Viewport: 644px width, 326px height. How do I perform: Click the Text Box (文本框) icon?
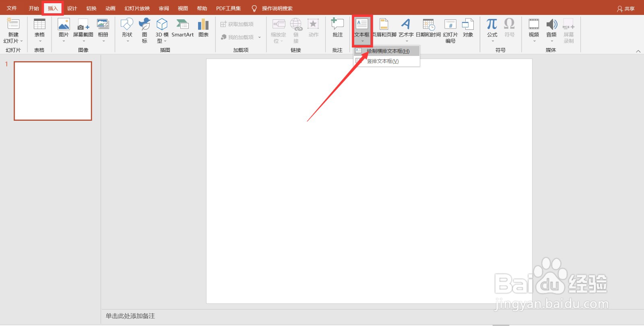[x=362, y=24]
